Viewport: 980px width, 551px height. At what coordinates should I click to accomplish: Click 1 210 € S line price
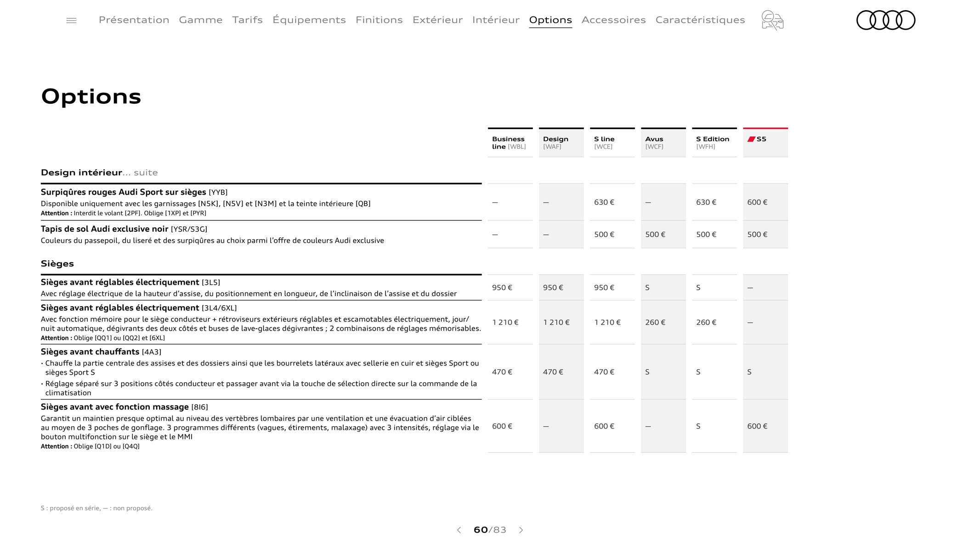[x=607, y=322]
